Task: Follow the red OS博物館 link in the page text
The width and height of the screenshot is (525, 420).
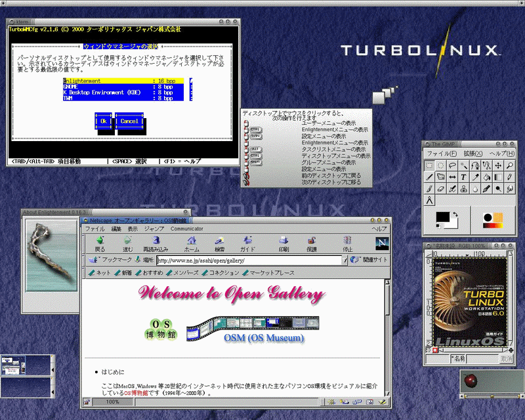Action: (136, 393)
